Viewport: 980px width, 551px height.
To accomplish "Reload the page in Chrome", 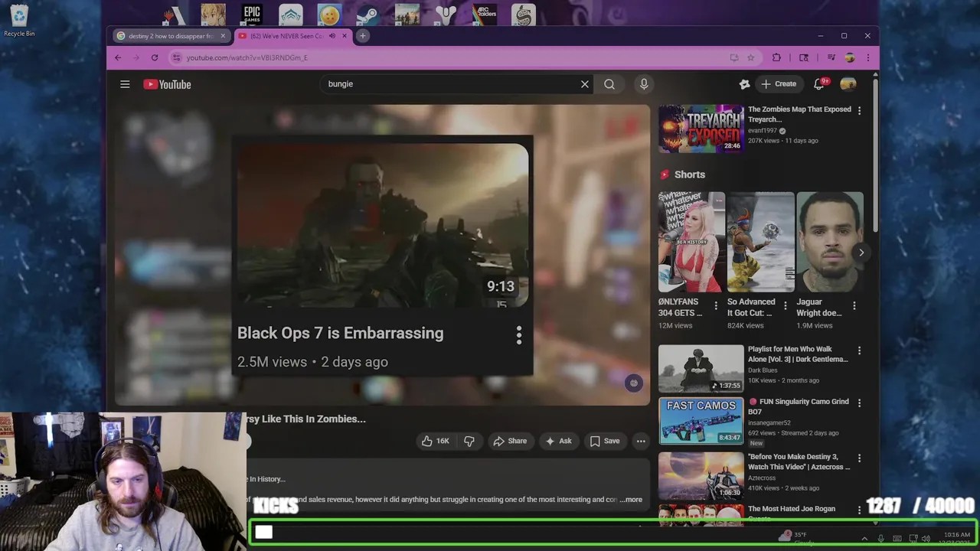I will (155, 57).
